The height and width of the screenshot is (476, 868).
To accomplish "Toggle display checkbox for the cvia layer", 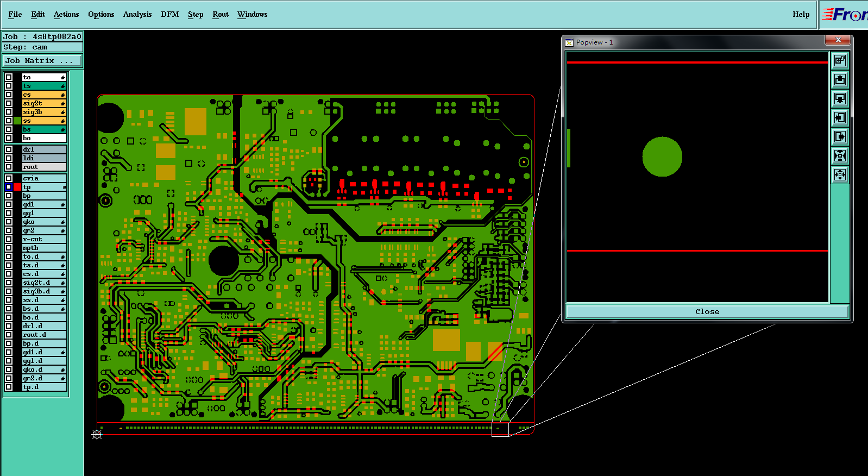I will pyautogui.click(x=9, y=178).
